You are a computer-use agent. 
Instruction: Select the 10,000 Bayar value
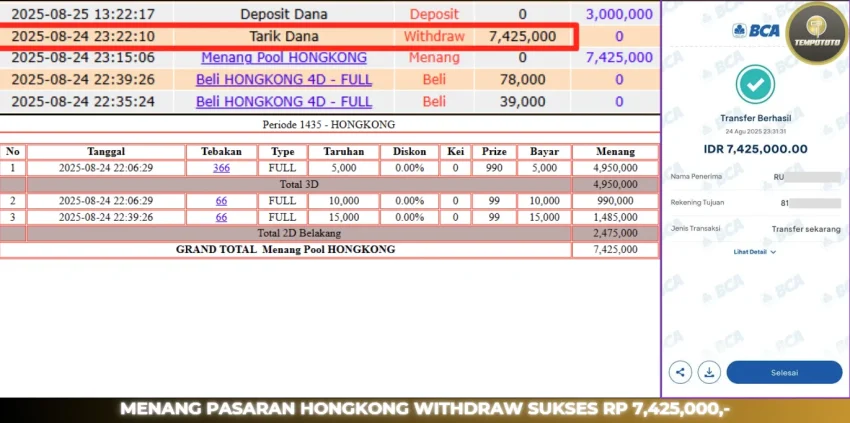(544, 201)
